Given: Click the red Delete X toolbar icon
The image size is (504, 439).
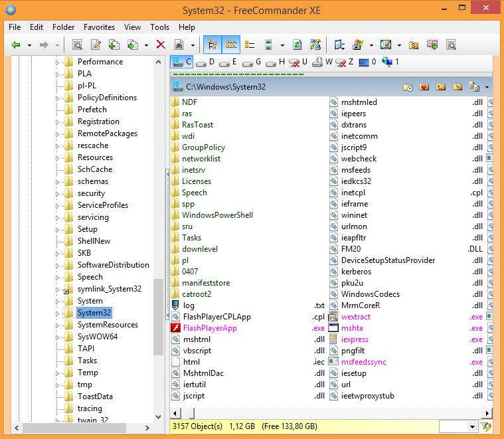Looking at the screenshot, I should (161, 45).
